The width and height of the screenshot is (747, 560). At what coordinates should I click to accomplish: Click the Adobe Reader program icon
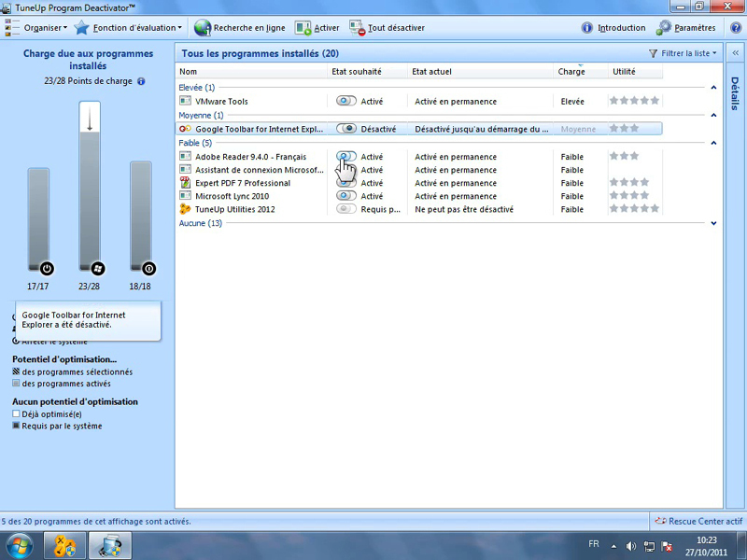click(x=185, y=156)
